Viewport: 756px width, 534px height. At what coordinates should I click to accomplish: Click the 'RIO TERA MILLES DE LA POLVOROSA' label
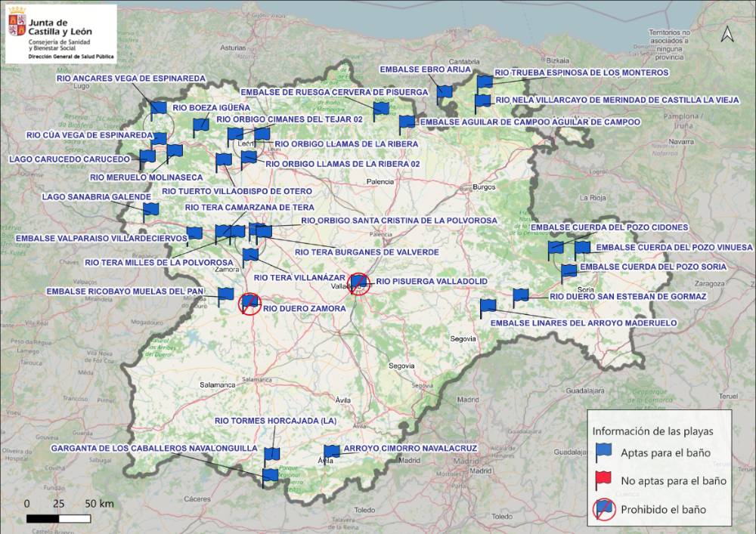point(159,263)
